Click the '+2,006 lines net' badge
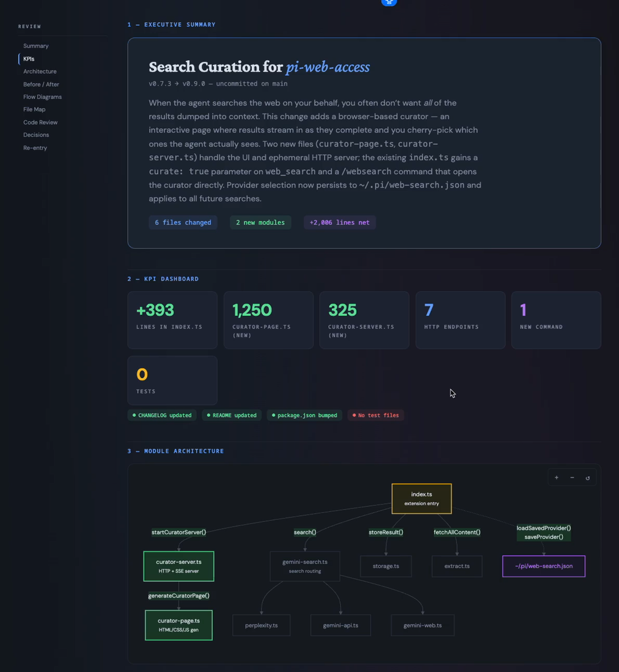 [340, 222]
